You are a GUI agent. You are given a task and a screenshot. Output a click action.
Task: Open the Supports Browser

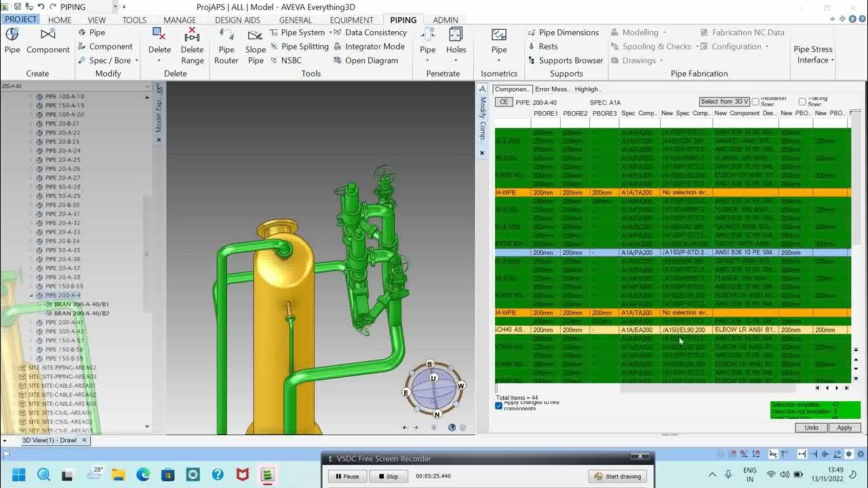[x=566, y=60]
